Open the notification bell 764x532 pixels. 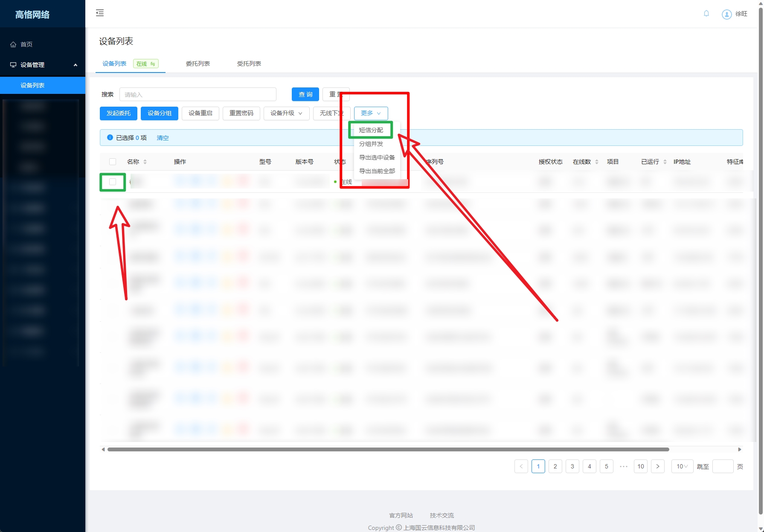(706, 14)
